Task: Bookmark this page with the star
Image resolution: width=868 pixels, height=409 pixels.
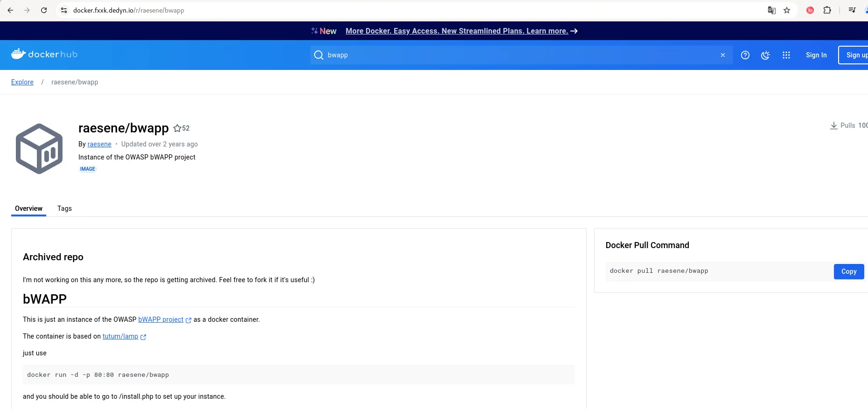Action: 787,10
